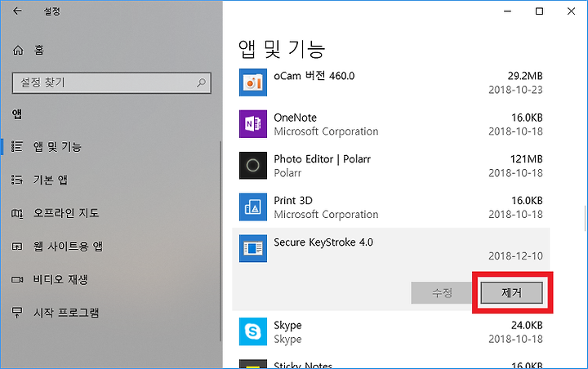Click the 2018-12-10 install date
588x369 pixels.
pyautogui.click(x=515, y=256)
